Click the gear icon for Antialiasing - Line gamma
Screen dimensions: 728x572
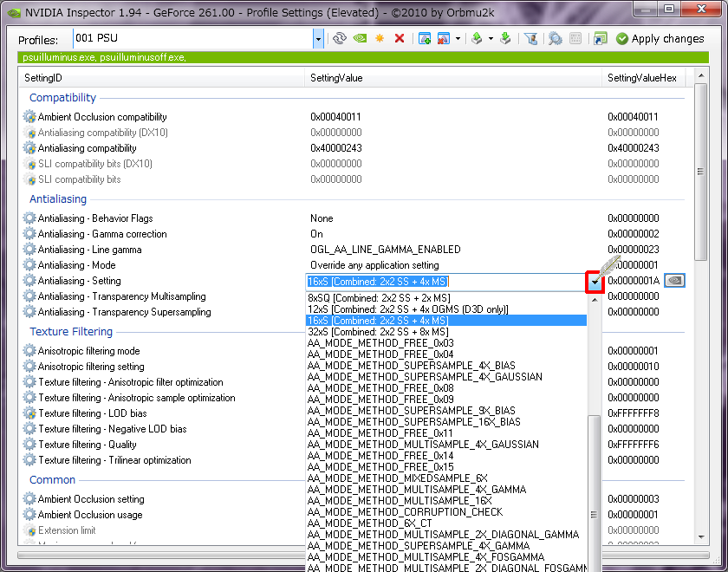pos(29,250)
